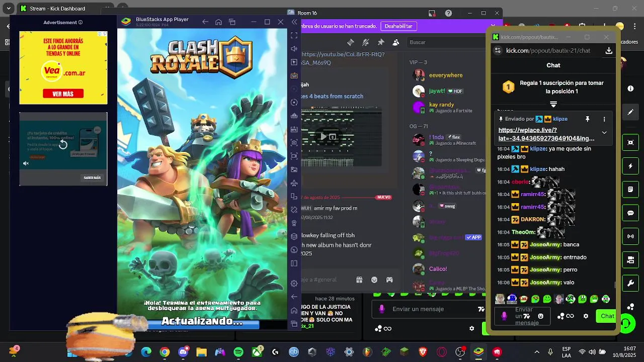This screenshot has width=644, height=362.
Task: Open Google Chrome from the taskbar
Action: tap(165, 352)
